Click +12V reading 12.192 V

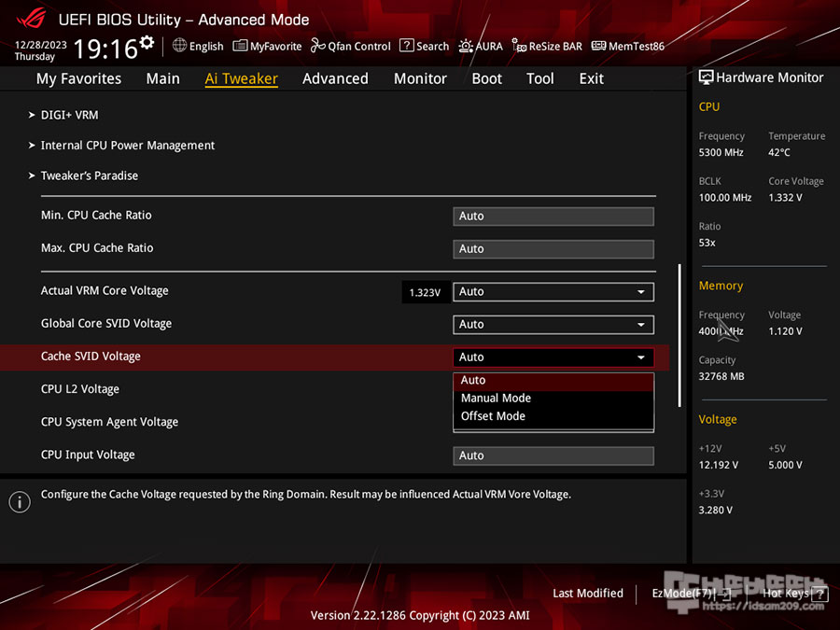pos(718,465)
